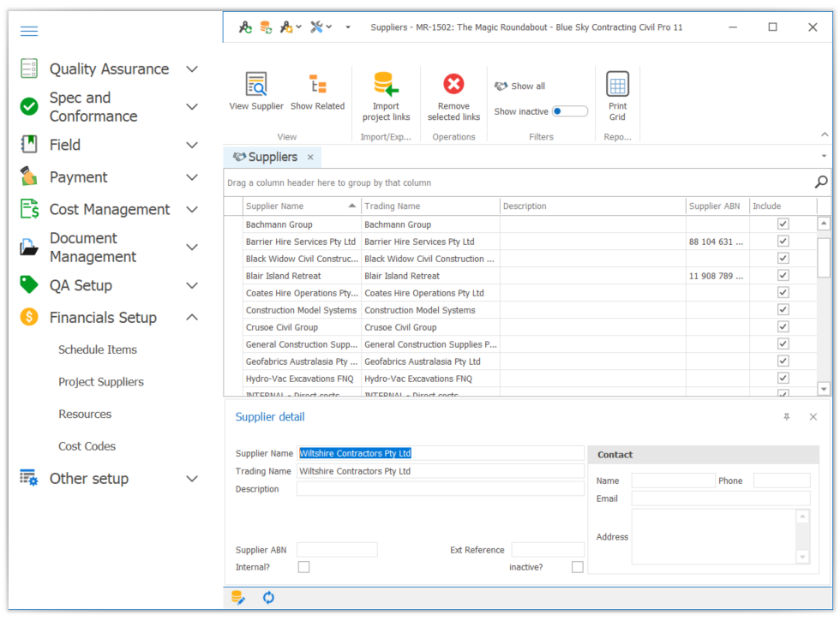Viewport: 840px width, 621px height.
Task: Click Remove selected links icon
Action: coord(453,85)
